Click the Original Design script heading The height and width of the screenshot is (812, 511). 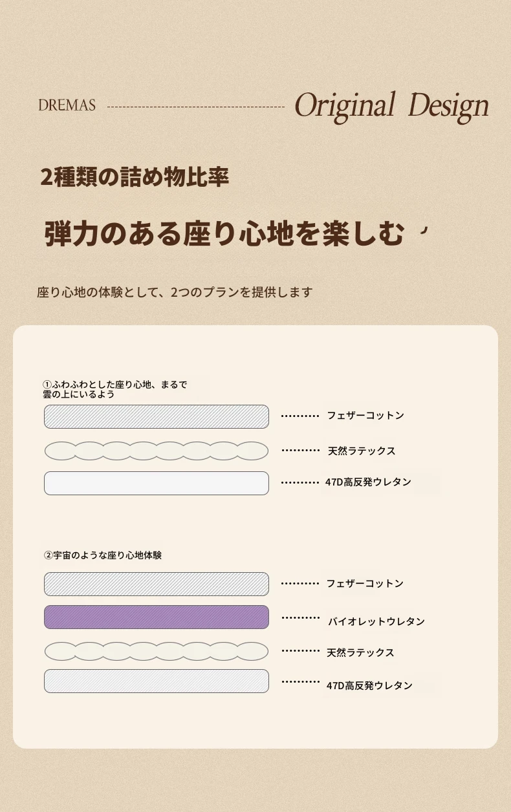click(391, 106)
